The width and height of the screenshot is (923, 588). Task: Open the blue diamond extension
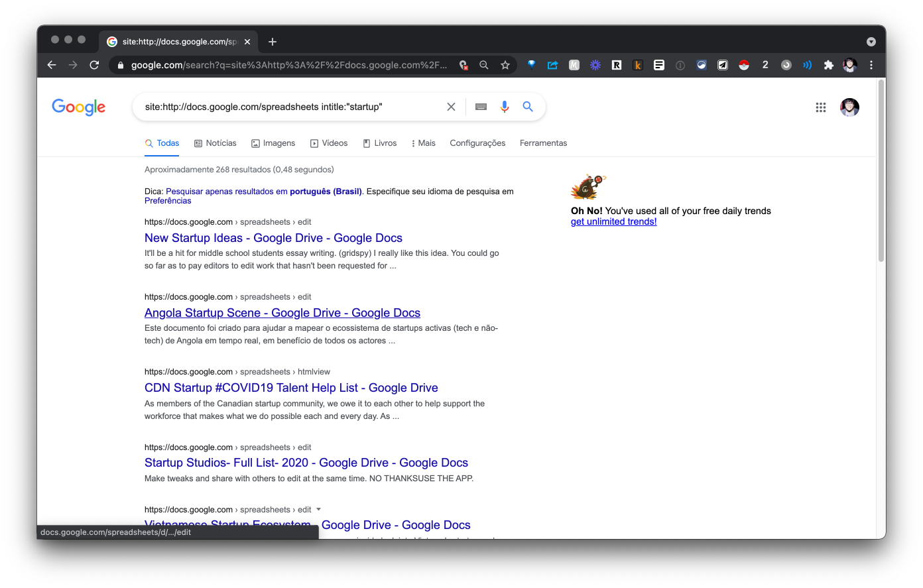(x=531, y=65)
